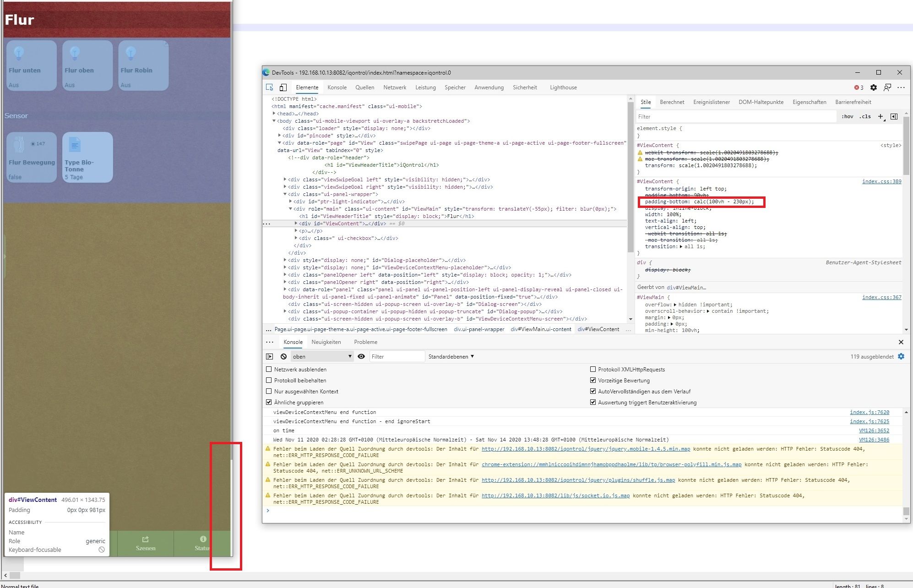Open index.js:7620 console link
Screen dimensions: 913x588
(870, 412)
